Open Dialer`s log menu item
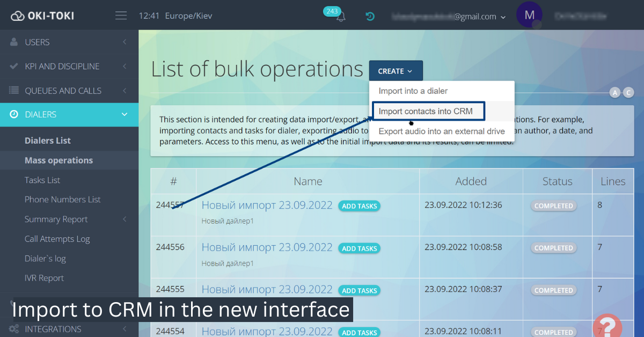Image resolution: width=644 pixels, height=337 pixels. (45, 258)
